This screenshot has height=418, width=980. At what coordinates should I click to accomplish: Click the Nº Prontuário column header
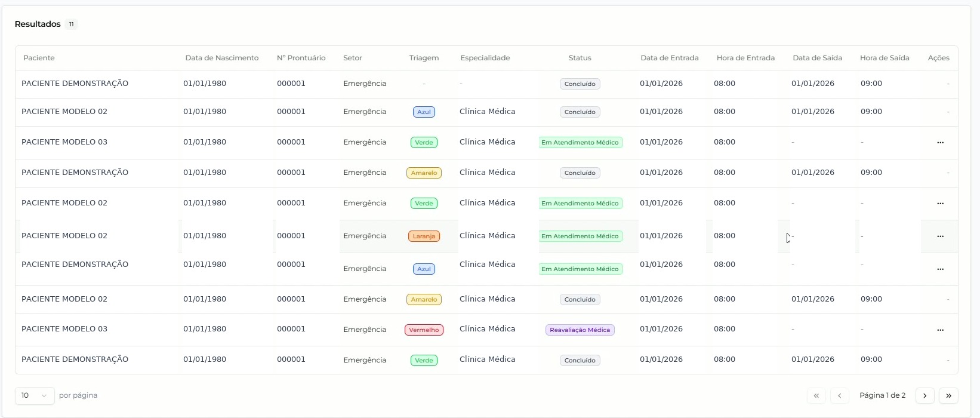point(301,58)
